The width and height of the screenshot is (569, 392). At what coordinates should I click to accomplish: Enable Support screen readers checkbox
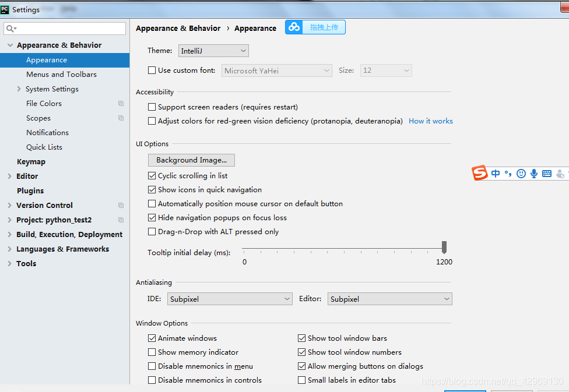coord(152,107)
